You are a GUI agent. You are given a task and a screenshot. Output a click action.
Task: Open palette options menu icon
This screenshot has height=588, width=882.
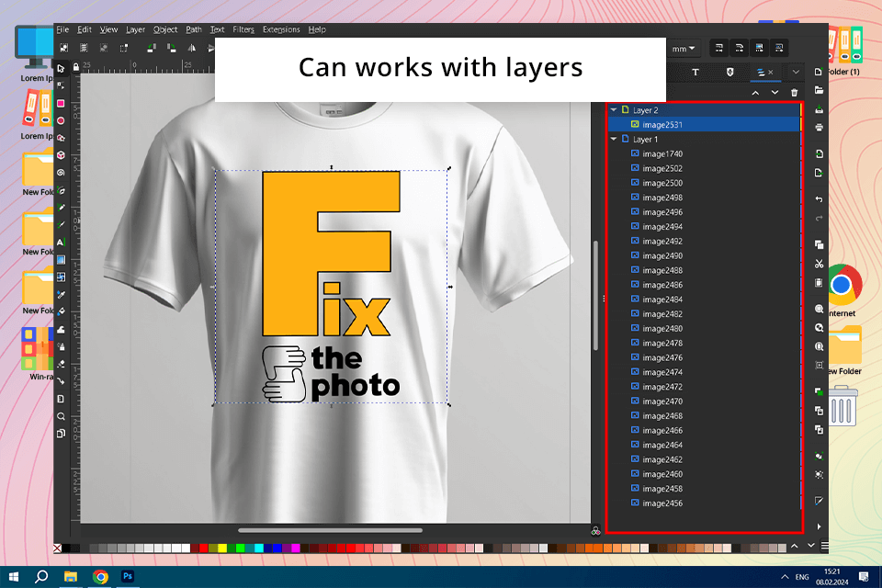point(825,546)
